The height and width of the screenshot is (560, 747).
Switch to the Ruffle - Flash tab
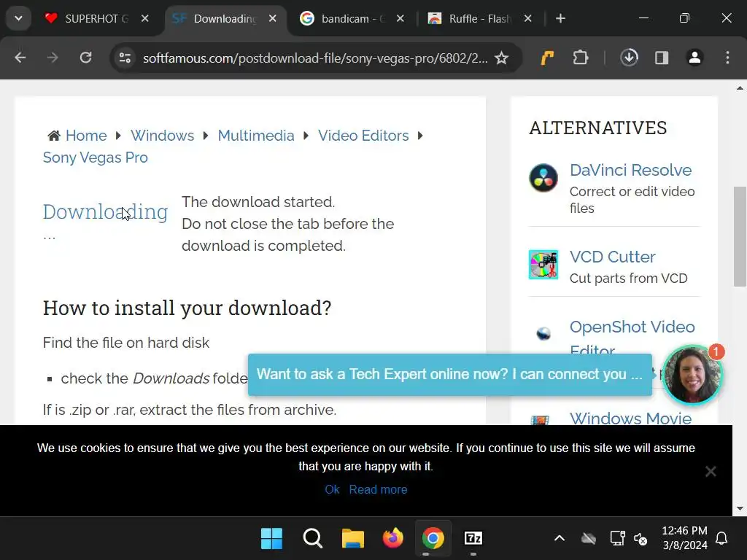[x=480, y=18]
